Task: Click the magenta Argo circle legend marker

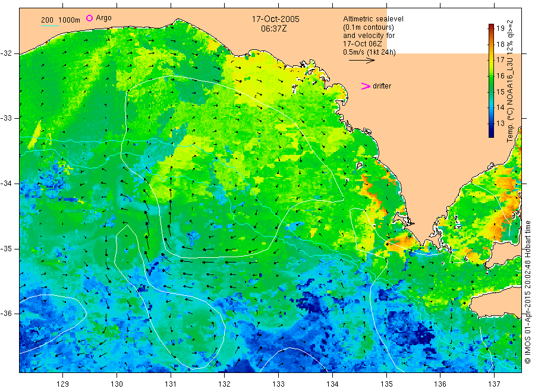Action: 89,18
